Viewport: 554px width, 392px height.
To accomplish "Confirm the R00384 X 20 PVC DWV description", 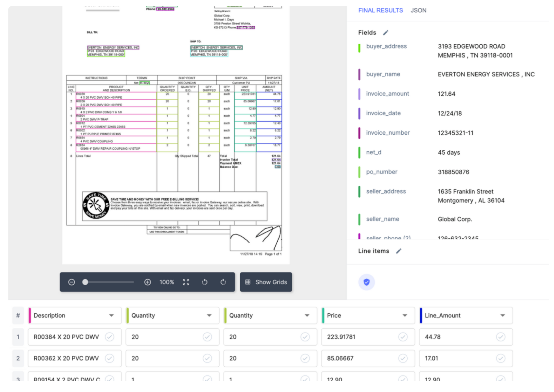I will click(x=110, y=337).
